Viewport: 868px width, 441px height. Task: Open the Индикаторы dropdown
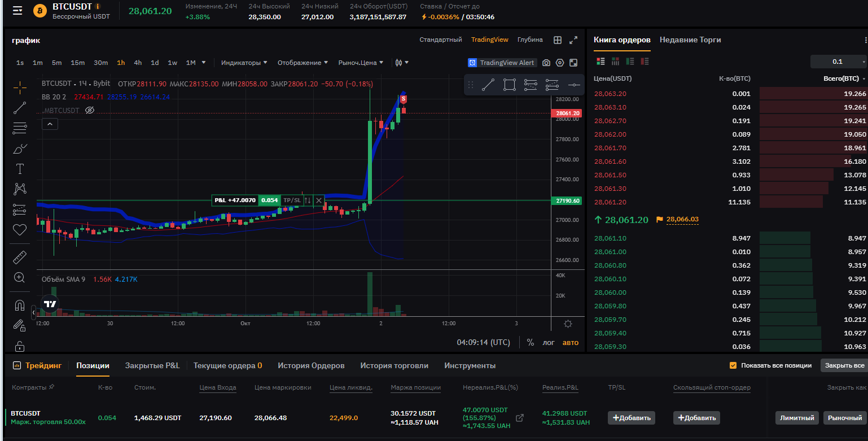(x=244, y=63)
